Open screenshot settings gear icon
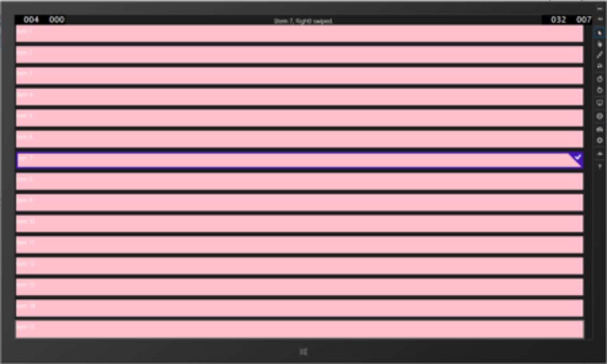The image size is (607, 364). click(x=600, y=140)
